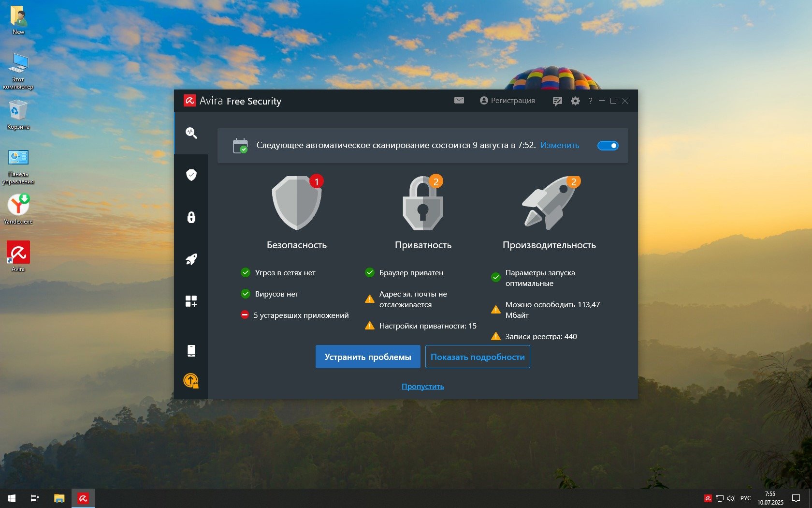
Task: Click Avira icon in system tray
Action: [708, 498]
